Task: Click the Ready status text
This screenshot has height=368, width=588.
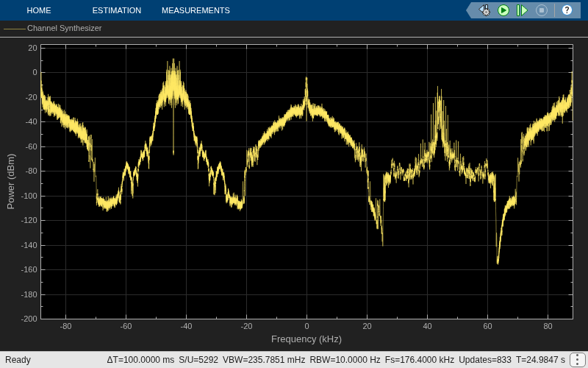Action: coord(18,360)
